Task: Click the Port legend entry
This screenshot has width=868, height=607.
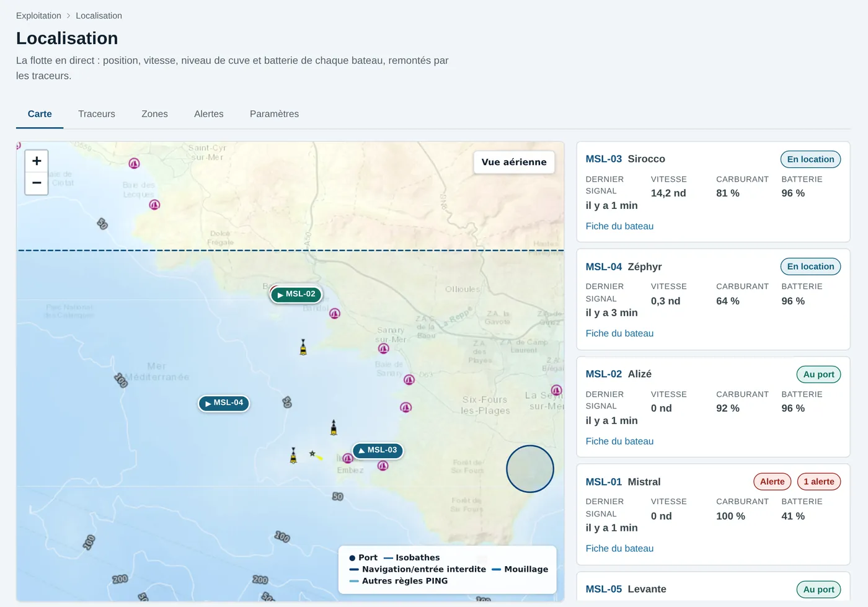Action: point(363,558)
